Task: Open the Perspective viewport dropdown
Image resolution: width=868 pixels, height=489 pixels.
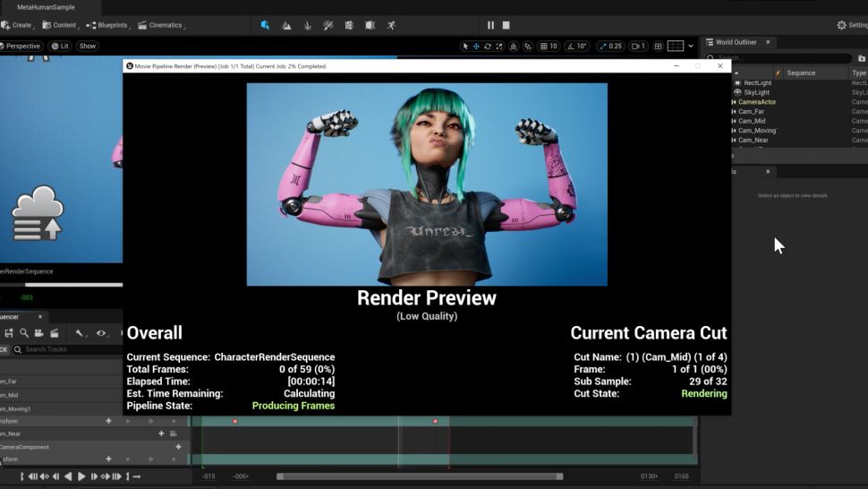Action: [21, 46]
